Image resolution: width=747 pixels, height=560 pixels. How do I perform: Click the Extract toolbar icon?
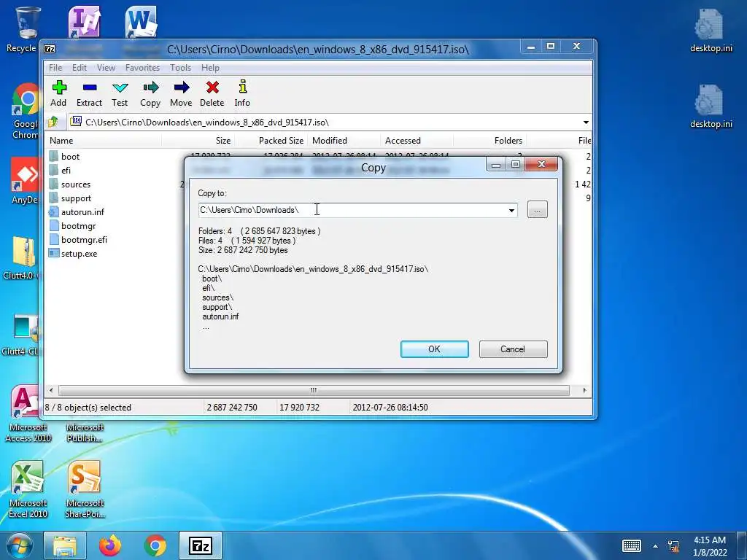click(90, 87)
